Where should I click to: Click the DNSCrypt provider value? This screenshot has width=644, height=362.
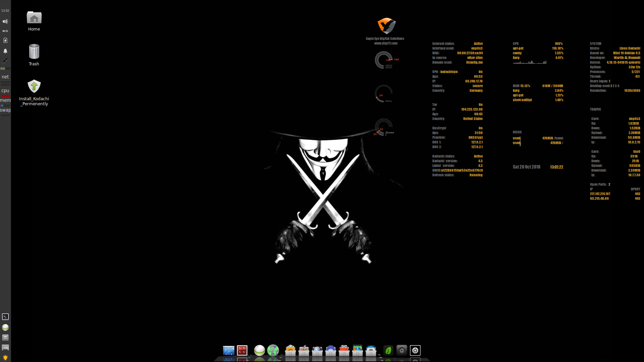476,137
